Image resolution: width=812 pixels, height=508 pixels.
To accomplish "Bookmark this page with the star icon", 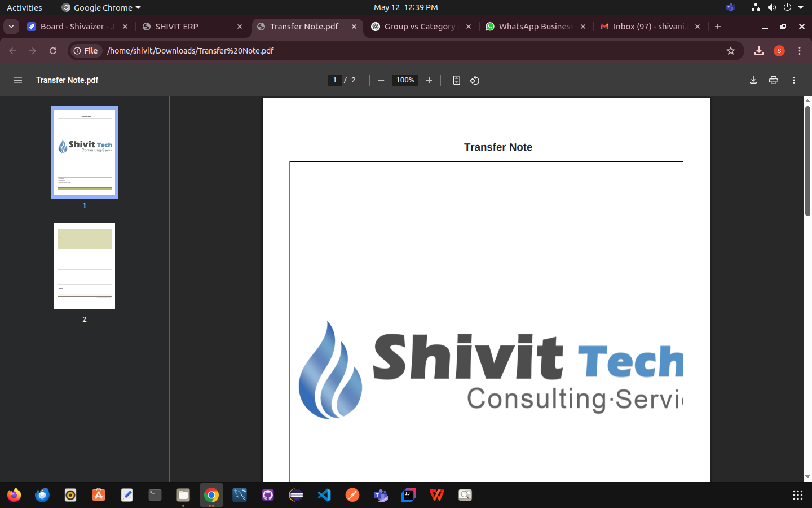I will [731, 51].
